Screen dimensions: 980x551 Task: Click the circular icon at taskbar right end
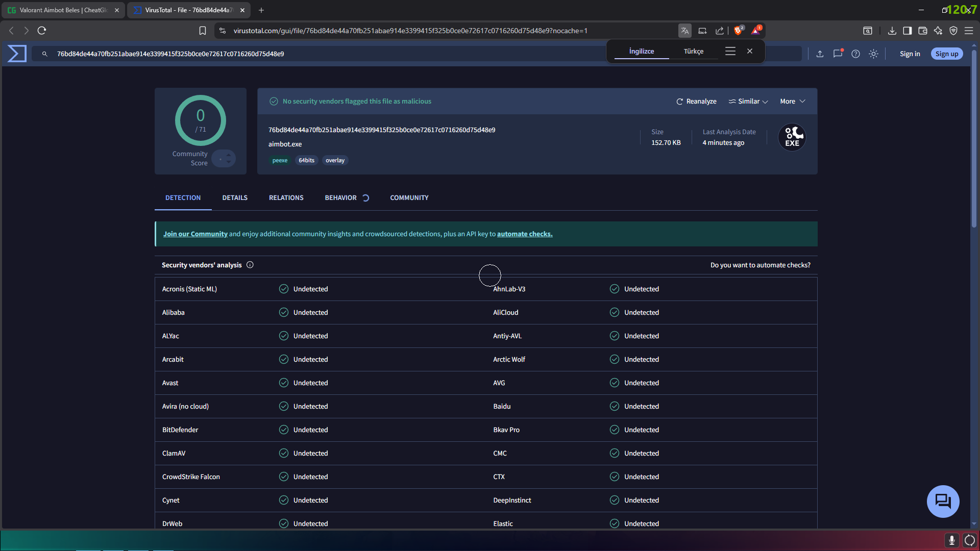[969, 540]
